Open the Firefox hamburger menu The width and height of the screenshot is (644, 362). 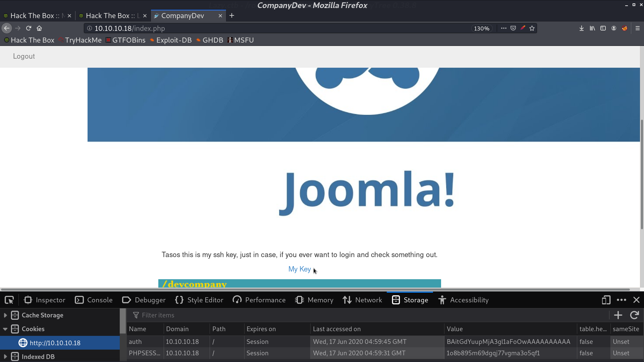tap(638, 28)
